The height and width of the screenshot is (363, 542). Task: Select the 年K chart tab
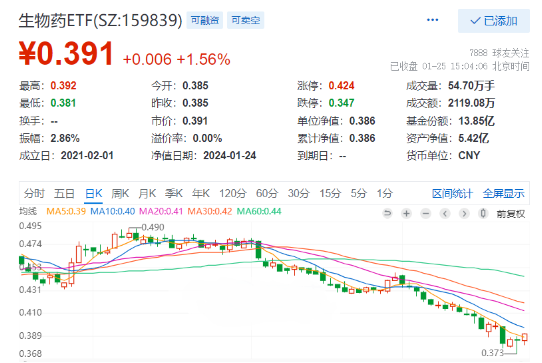click(201, 193)
